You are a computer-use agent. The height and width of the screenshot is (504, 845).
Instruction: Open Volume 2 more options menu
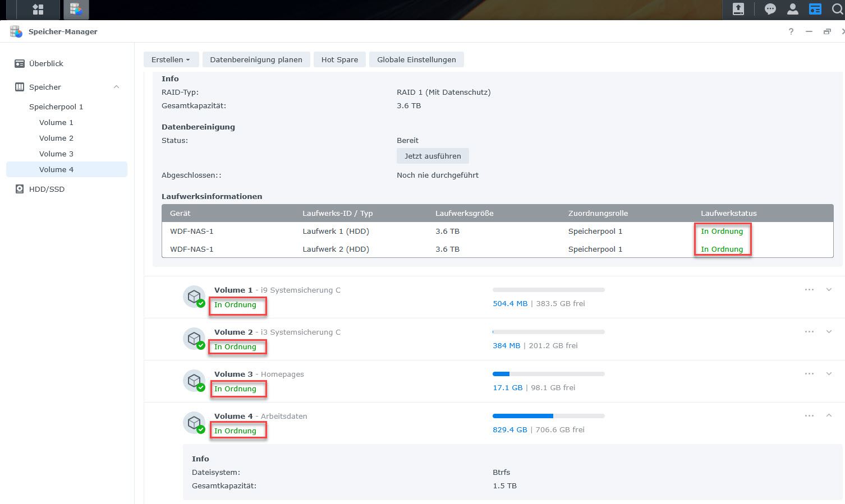pyautogui.click(x=809, y=332)
